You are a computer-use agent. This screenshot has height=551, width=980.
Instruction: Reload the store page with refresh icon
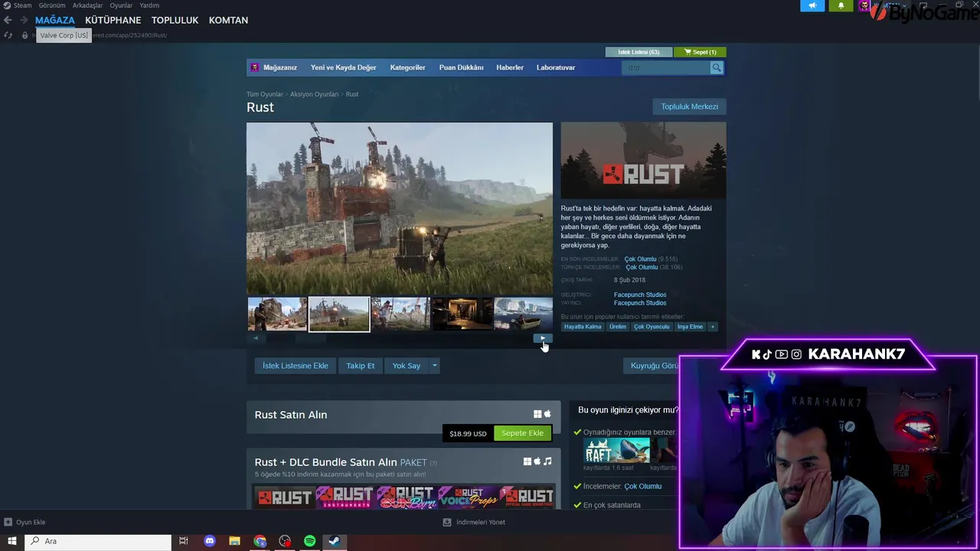[8, 35]
